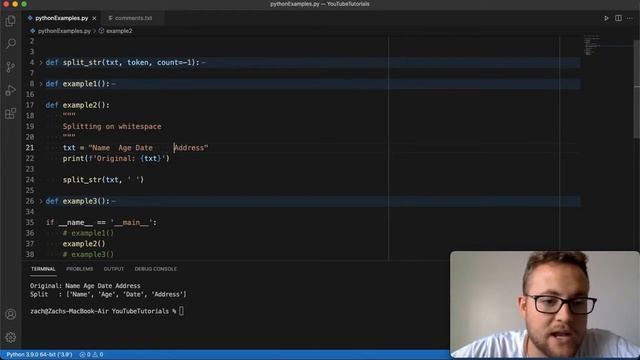Click the split_str(txt, ' ') call line
640x360 pixels.
point(103,180)
